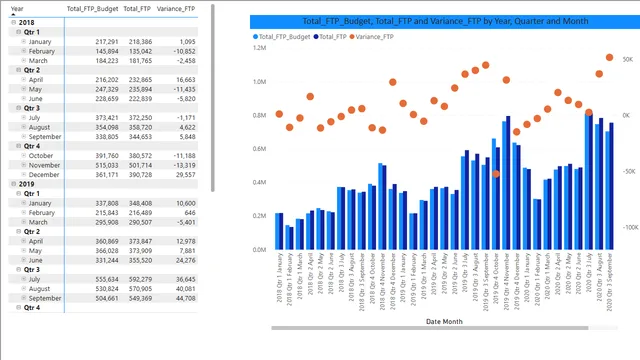Expand 2018 August row
The width and height of the screenshot is (640, 360).
click(x=24, y=127)
